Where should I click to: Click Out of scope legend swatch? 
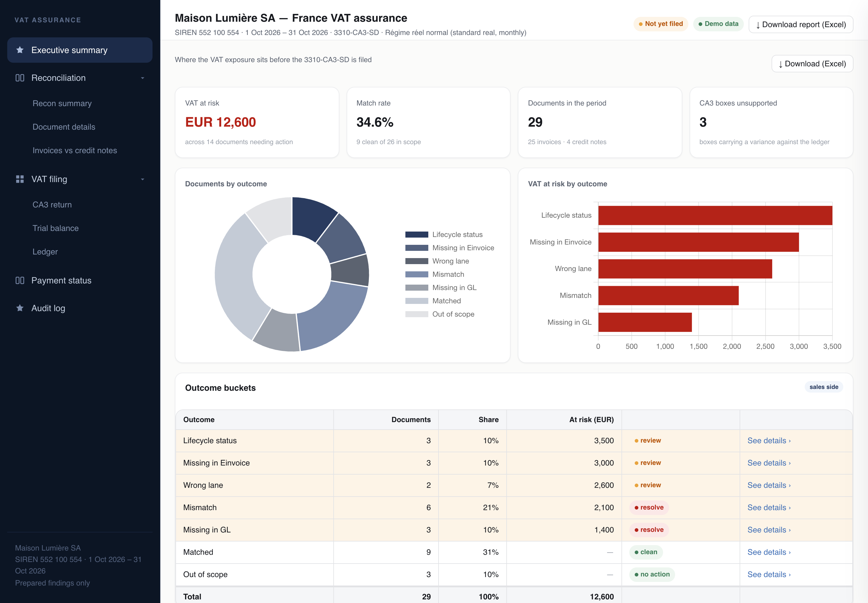click(x=417, y=314)
